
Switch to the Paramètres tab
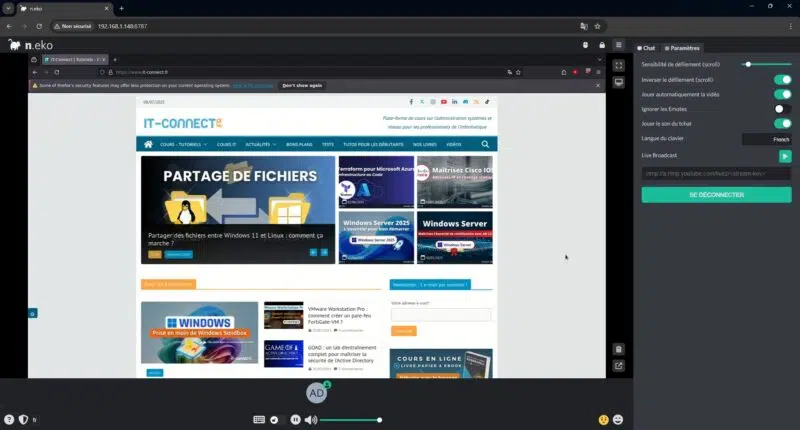(x=682, y=48)
